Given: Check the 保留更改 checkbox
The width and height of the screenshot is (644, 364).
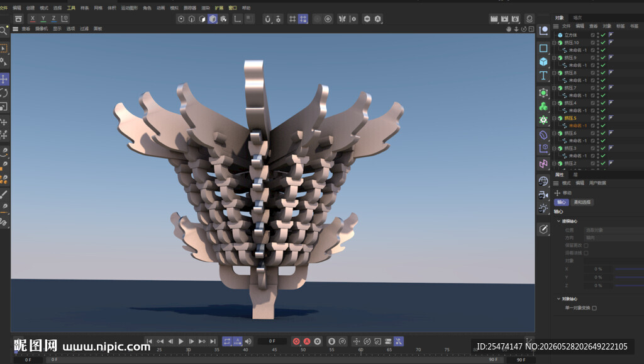Looking at the screenshot, I should [x=586, y=246].
